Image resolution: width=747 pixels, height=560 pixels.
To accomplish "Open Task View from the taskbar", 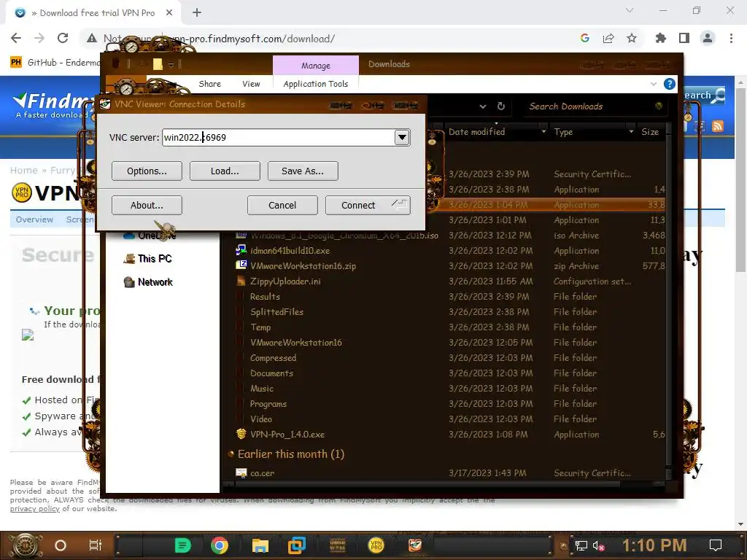I will pyautogui.click(x=96, y=545).
